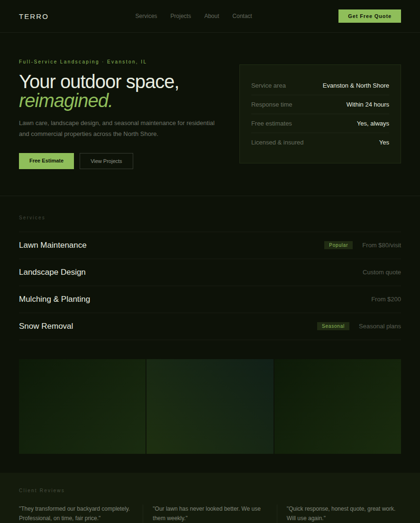Click the Free Estimate button
The image size is (420, 523).
tap(46, 161)
